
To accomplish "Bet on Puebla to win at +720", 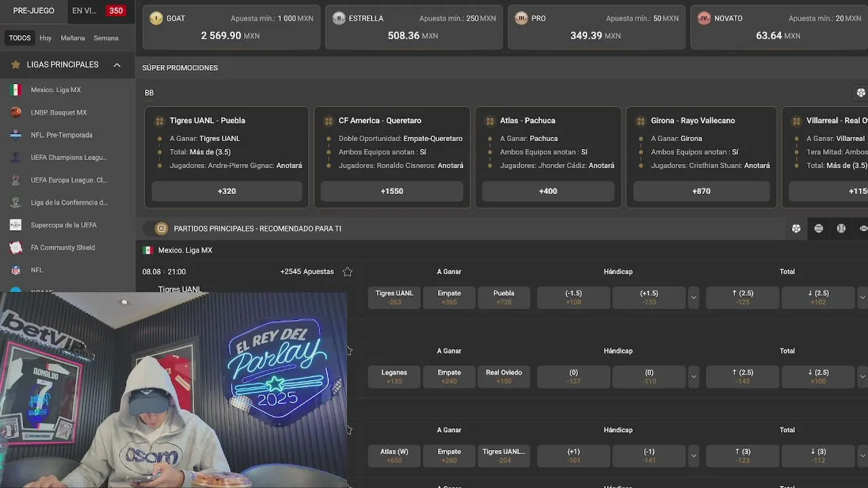I will pyautogui.click(x=504, y=298).
